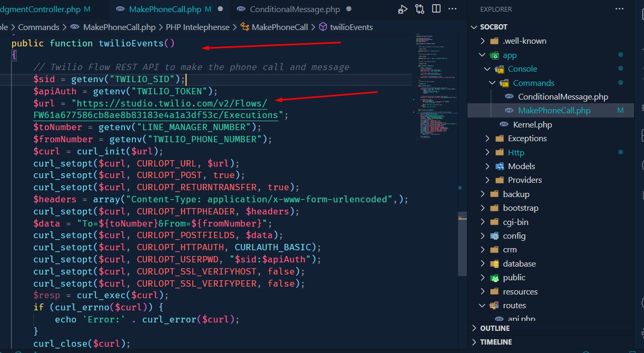The image size is (644, 353).
Task: Split the editor with the split icon
Action: [436, 9]
